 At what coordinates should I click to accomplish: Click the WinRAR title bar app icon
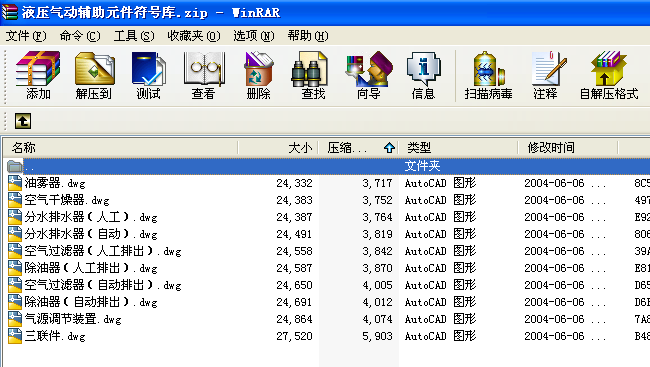click(x=10, y=12)
